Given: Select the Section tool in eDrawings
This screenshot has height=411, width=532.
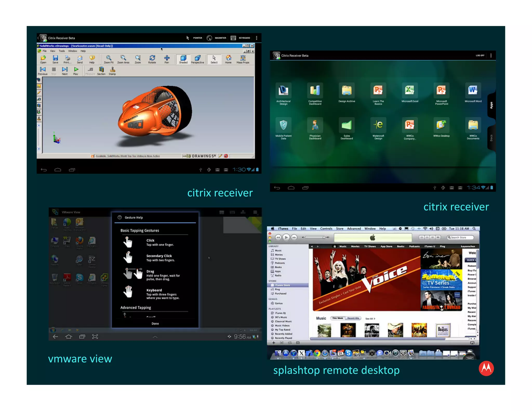Looking at the screenshot, I should (x=101, y=71).
